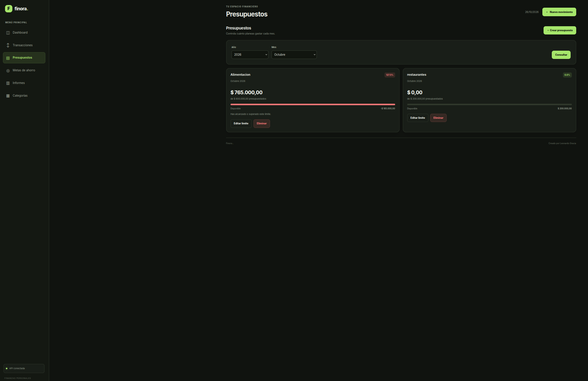Open Dashboard via its sidebar icon
588x381 pixels.
pyautogui.click(x=8, y=33)
